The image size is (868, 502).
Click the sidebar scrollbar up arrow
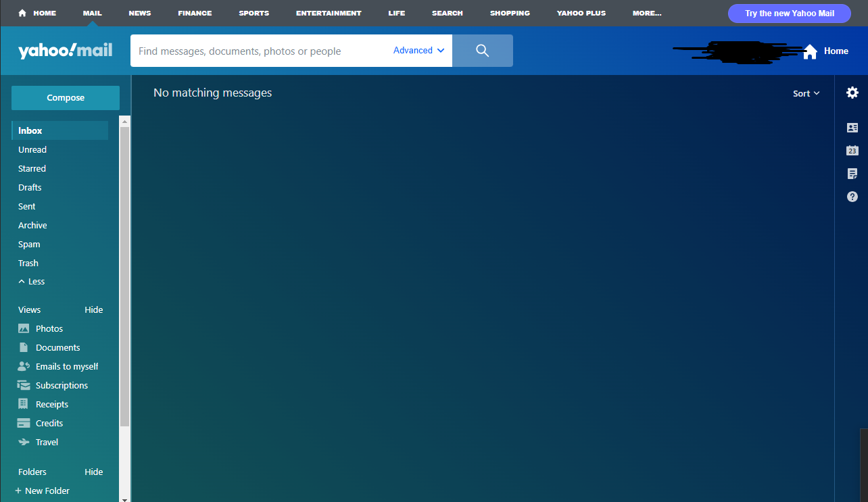pyautogui.click(x=124, y=120)
